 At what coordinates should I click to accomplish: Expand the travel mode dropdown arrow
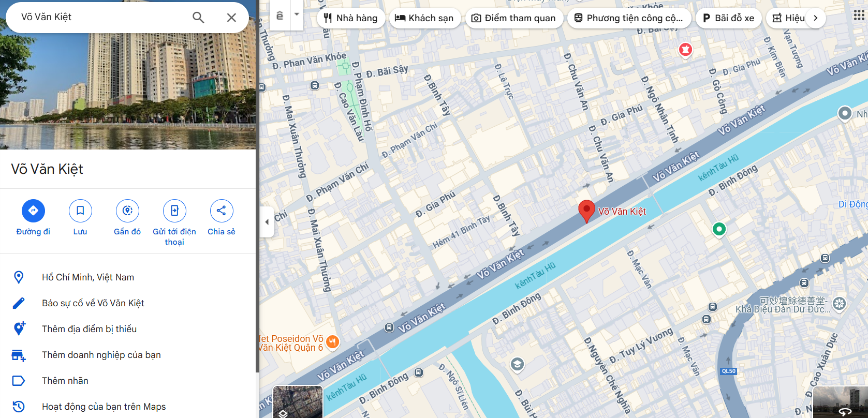(297, 14)
